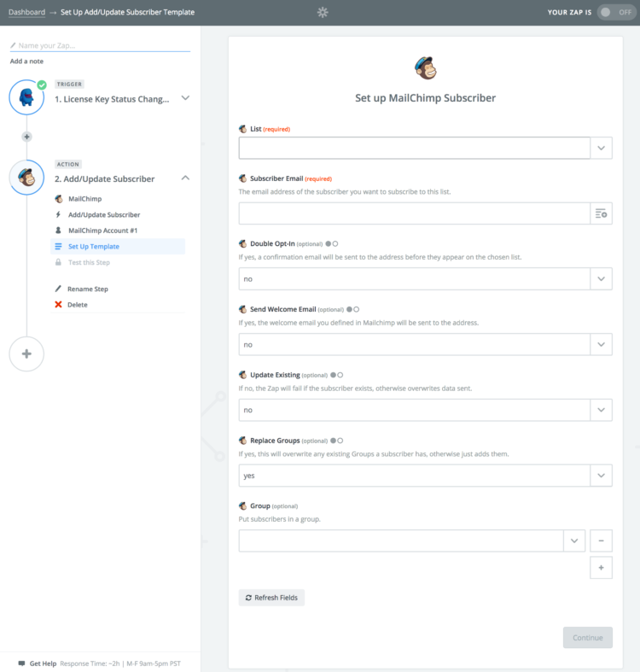Click the MailChimp icon in sidebar substep
Image resolution: width=640 pixels, height=672 pixels.
(59, 198)
